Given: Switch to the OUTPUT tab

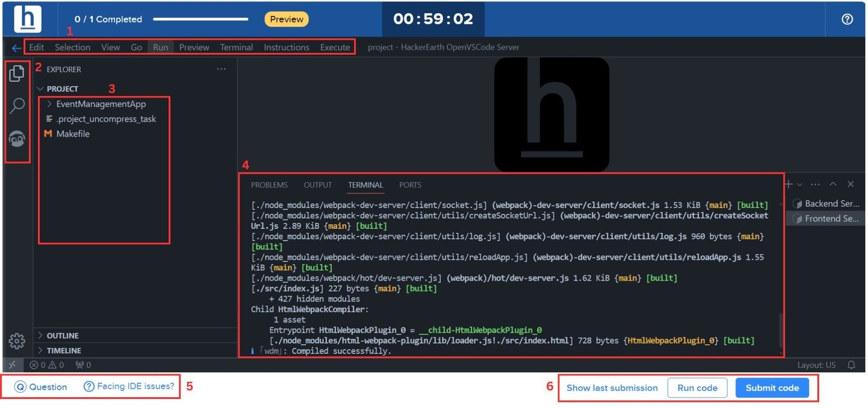Looking at the screenshot, I should pyautogui.click(x=318, y=185).
